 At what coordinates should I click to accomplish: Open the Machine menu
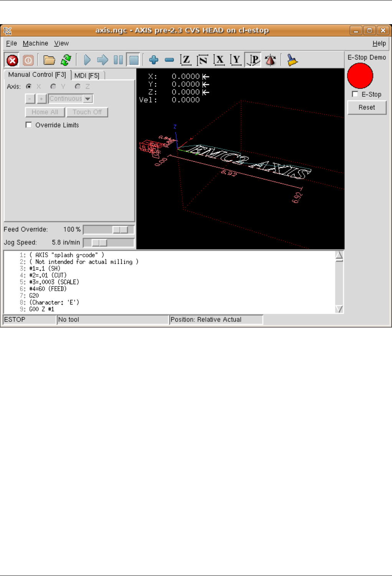tap(35, 43)
